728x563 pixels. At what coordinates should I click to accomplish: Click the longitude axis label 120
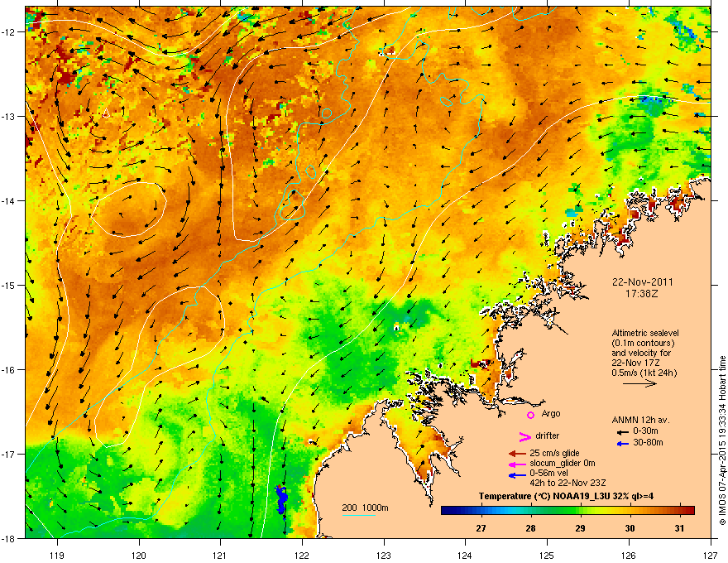[x=139, y=555]
